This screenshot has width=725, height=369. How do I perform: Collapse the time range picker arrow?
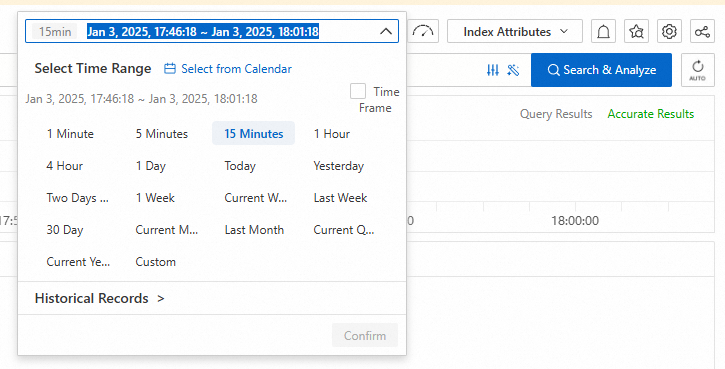386,31
